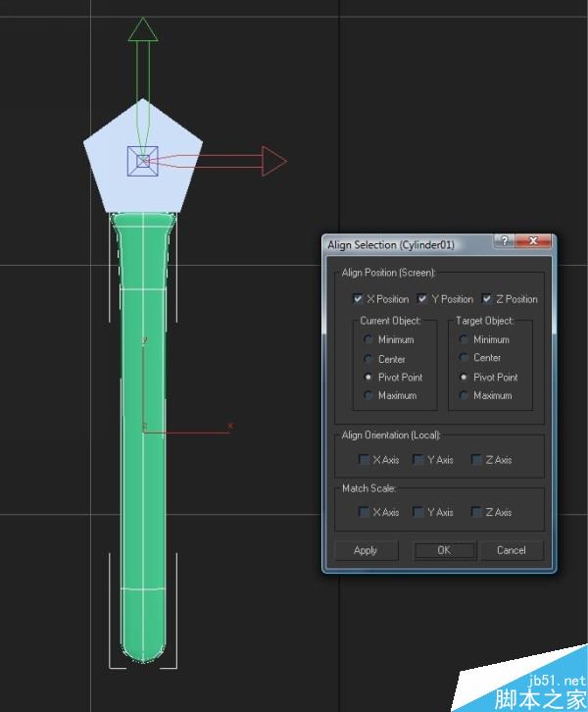Select Minimum under Current Object

[x=367, y=339]
